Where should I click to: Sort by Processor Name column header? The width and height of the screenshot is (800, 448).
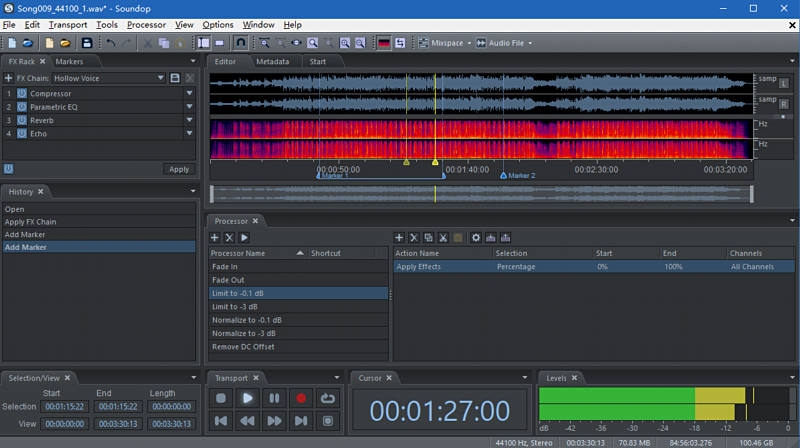pos(258,253)
